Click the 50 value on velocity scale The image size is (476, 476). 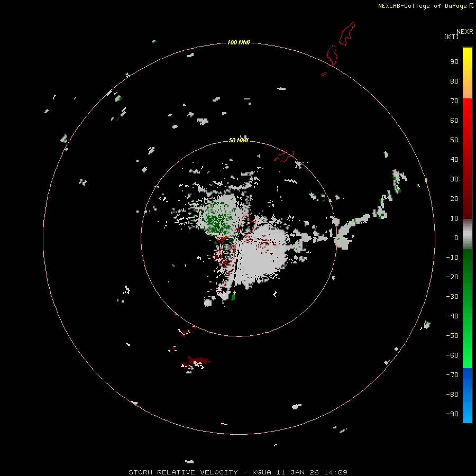coord(454,140)
